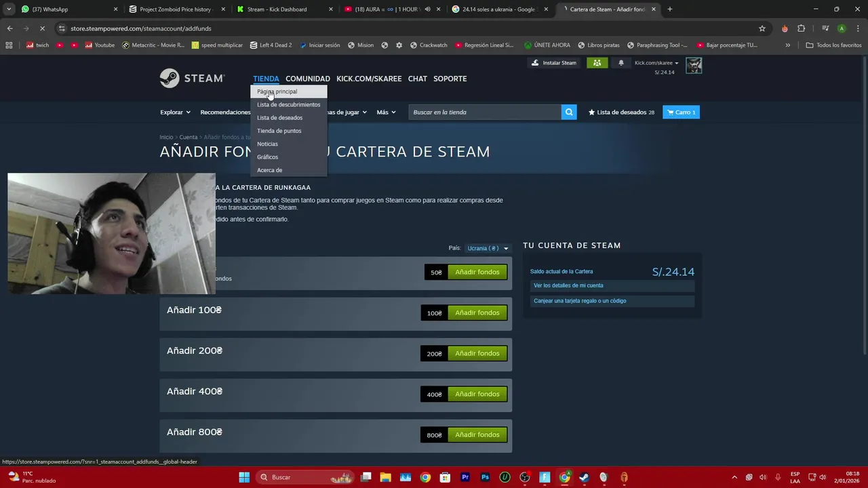Open the COMUNIDAD header tab

tap(308, 79)
